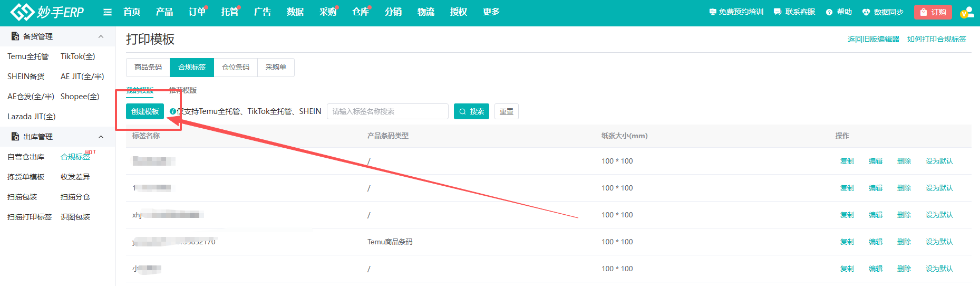Screen dimensions: 980x286
Task: Click 编辑 in the row starting with xhj
Action: (876, 215)
